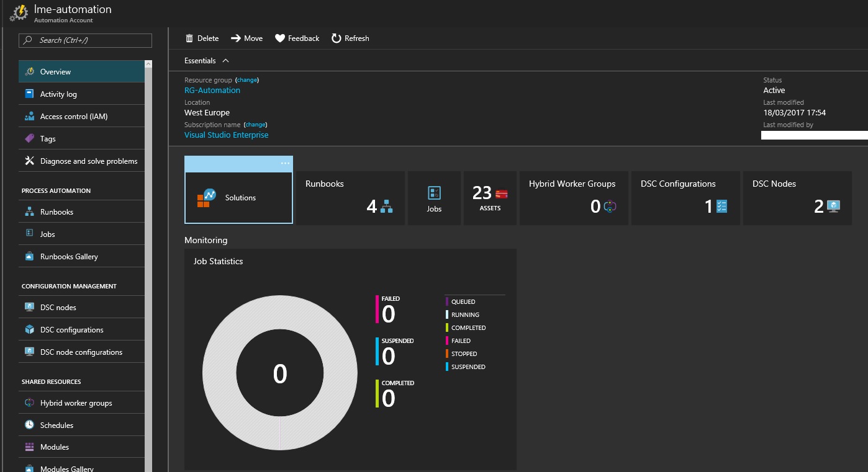This screenshot has width=868, height=472.
Task: Click the lme-automation account title
Action: click(73, 9)
